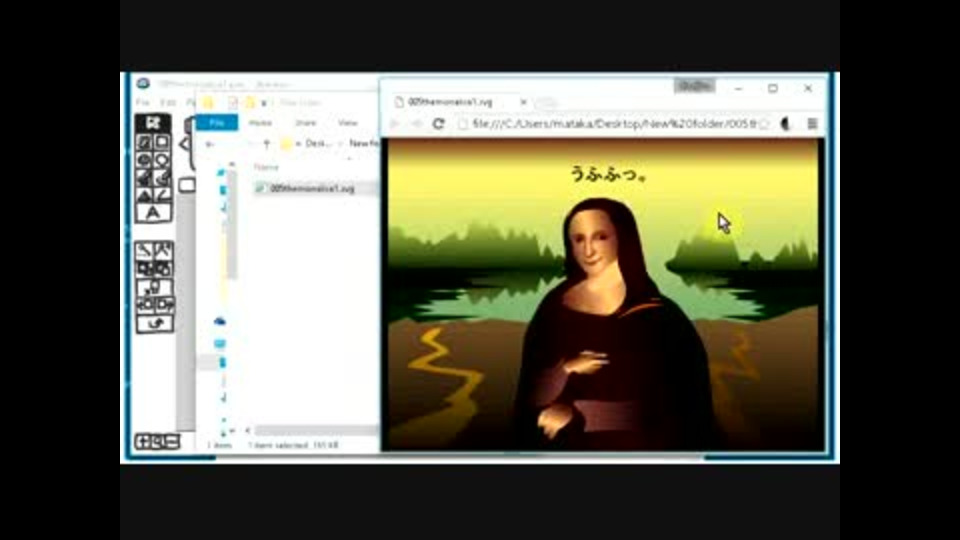
Task: Click the drawing app logo in title bar
Action: tap(143, 83)
